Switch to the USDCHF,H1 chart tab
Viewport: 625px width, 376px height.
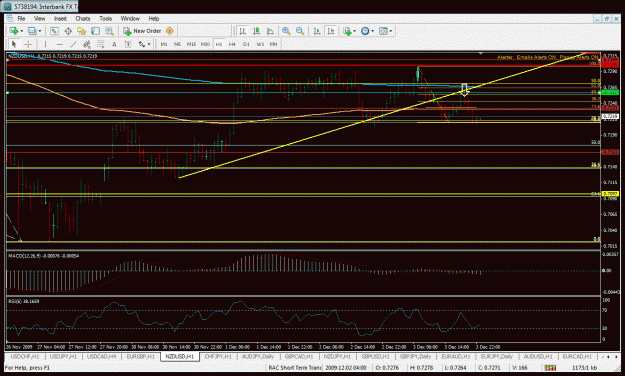tap(25, 356)
